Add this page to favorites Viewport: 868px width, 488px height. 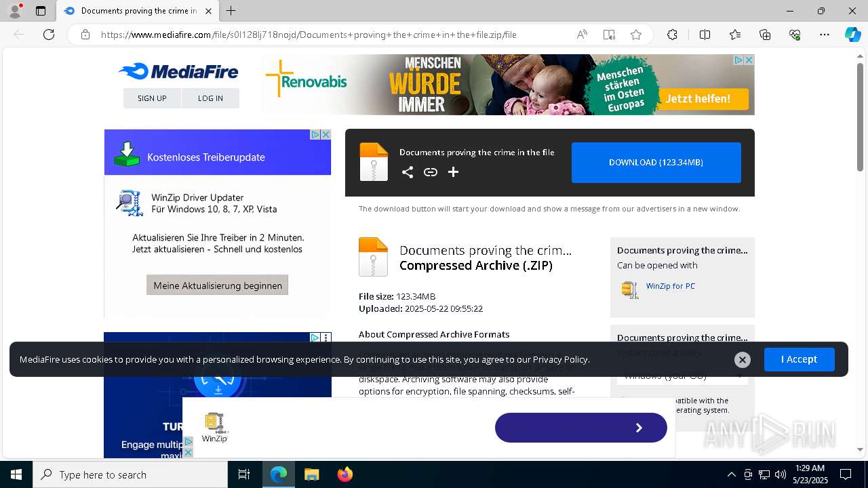[x=636, y=35]
